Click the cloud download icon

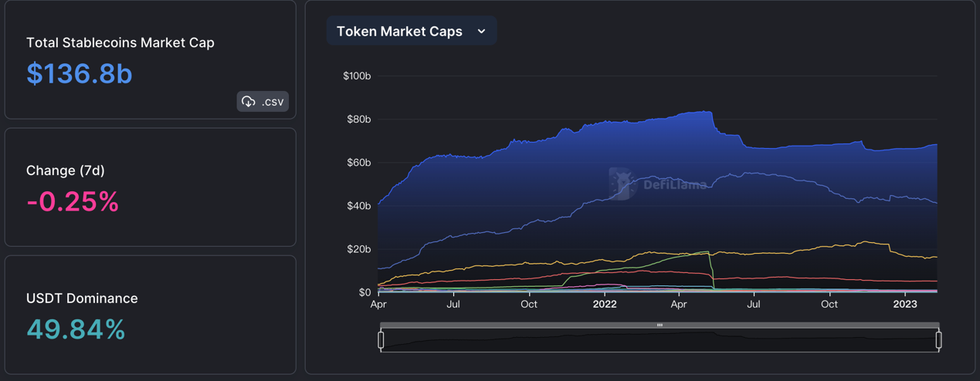(249, 102)
